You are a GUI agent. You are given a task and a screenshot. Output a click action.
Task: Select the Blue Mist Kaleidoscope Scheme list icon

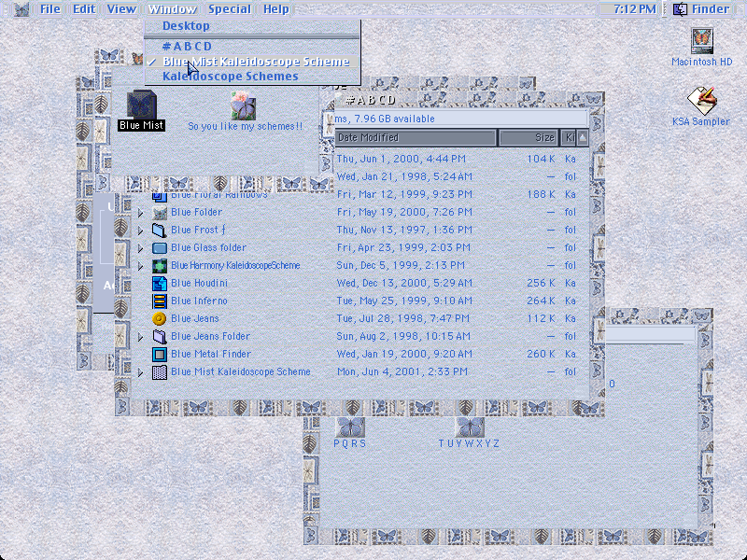160,371
